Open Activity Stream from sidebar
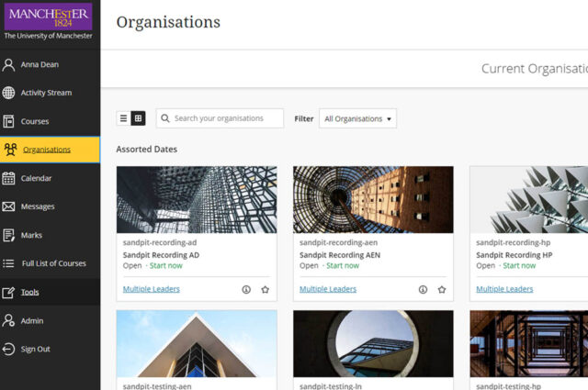Viewport: 588px width, 390px height. coord(46,93)
